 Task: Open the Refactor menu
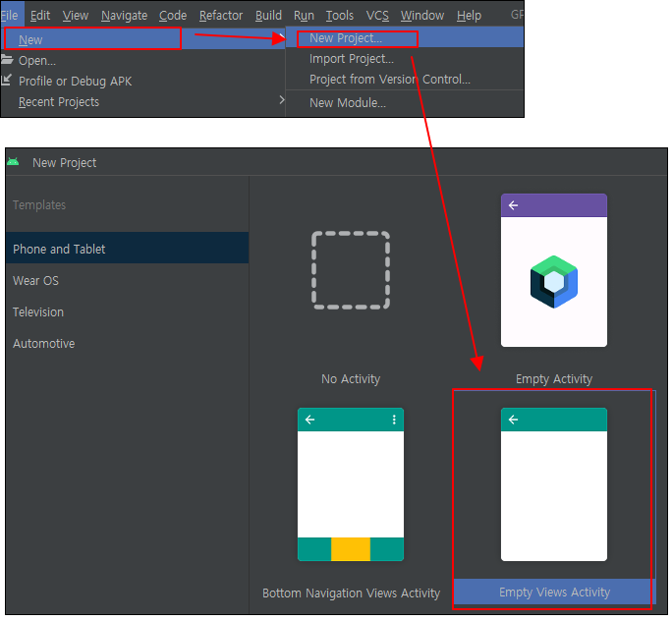[x=221, y=16]
